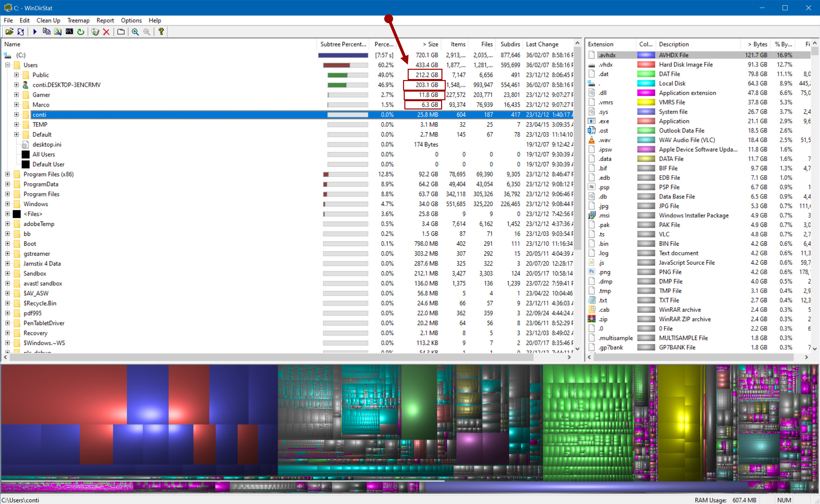Select the 'Outlook Data File' row
The height and width of the screenshot is (504, 820).
(x=699, y=130)
